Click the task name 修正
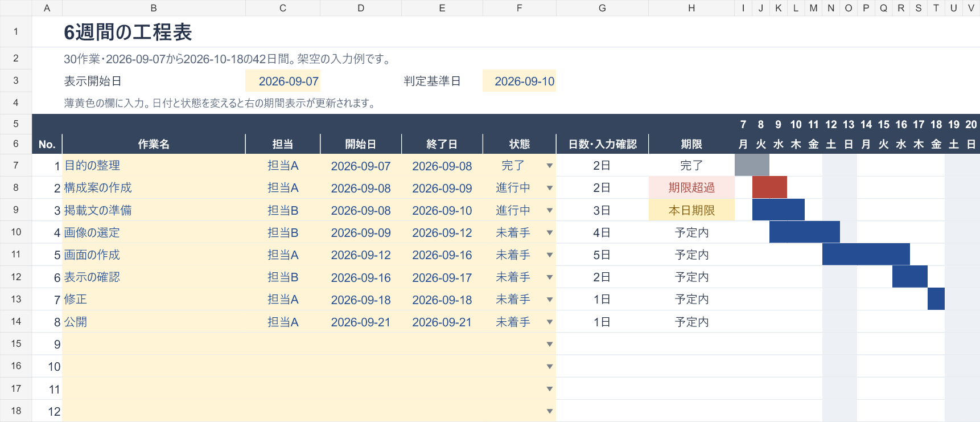The image size is (980, 422). click(75, 300)
